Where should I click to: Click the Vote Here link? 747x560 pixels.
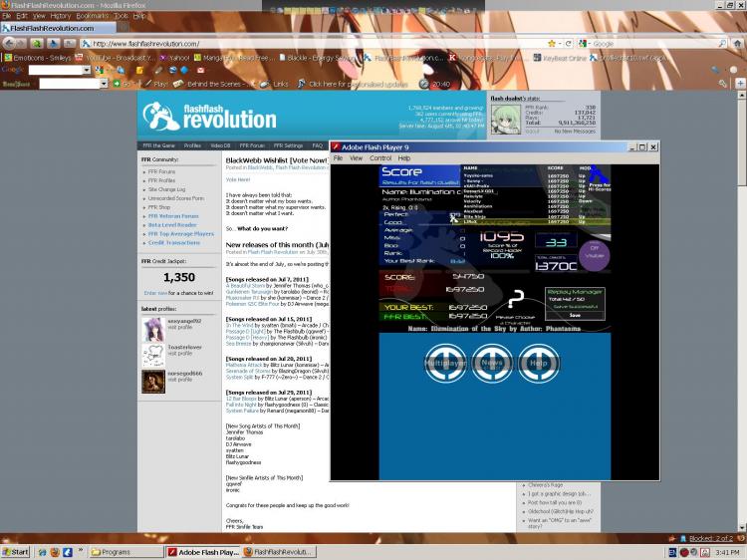pos(237,179)
